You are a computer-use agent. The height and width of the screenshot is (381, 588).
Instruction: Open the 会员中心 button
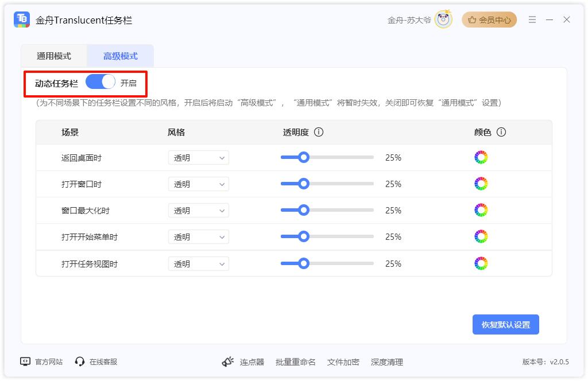[x=489, y=20]
